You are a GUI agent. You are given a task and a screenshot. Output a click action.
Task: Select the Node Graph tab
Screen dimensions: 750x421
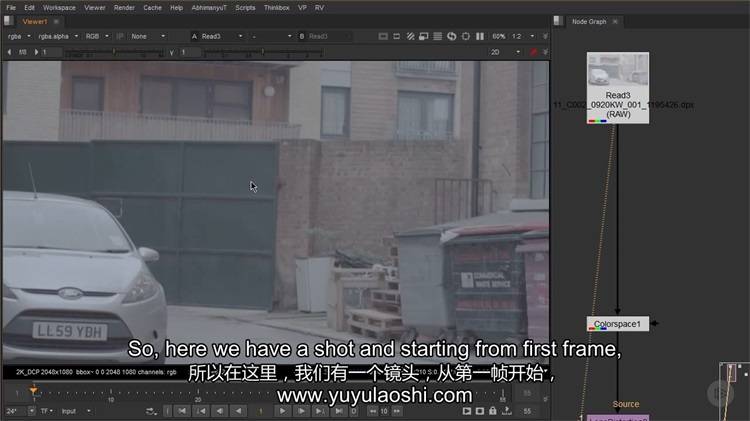coord(589,22)
